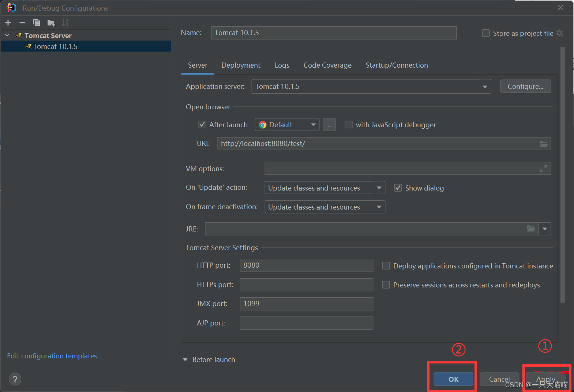This screenshot has height=392, width=574.
Task: Click the Cancel button
Action: 499,379
